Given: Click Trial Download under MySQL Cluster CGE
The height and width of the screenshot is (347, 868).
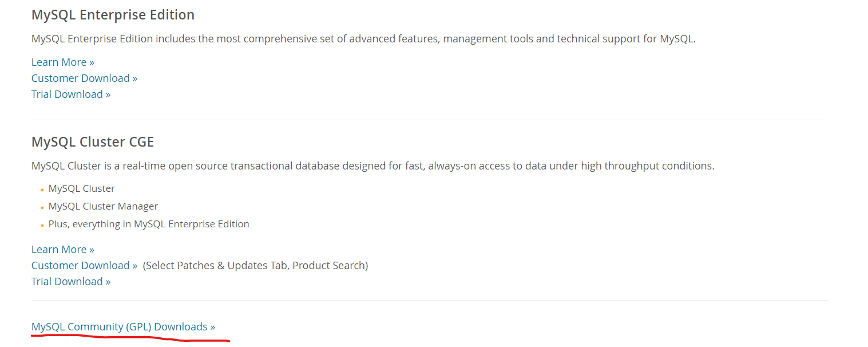Looking at the screenshot, I should (71, 281).
